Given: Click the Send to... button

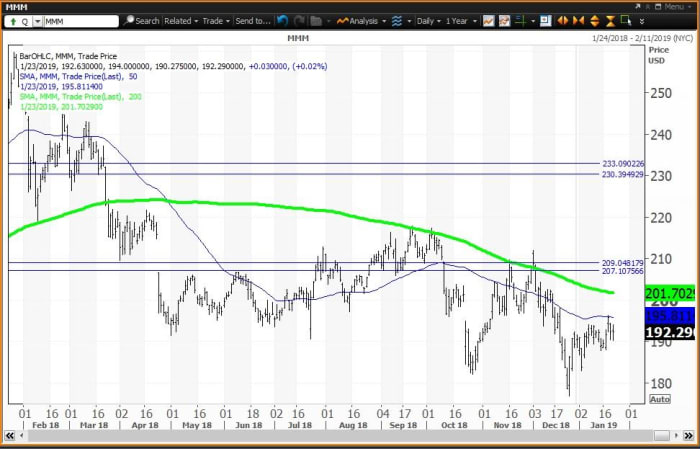Looking at the screenshot, I should click(250, 20).
